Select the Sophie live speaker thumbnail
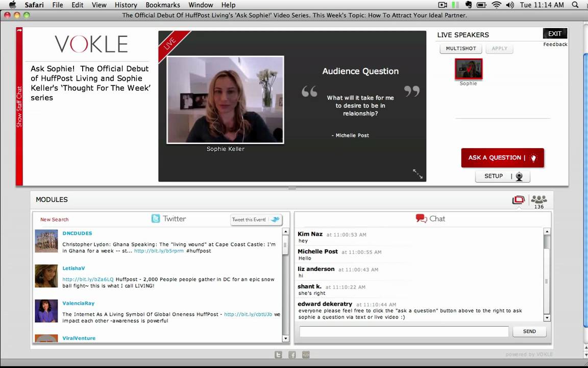Image resolution: width=588 pixels, height=368 pixels. (469, 68)
